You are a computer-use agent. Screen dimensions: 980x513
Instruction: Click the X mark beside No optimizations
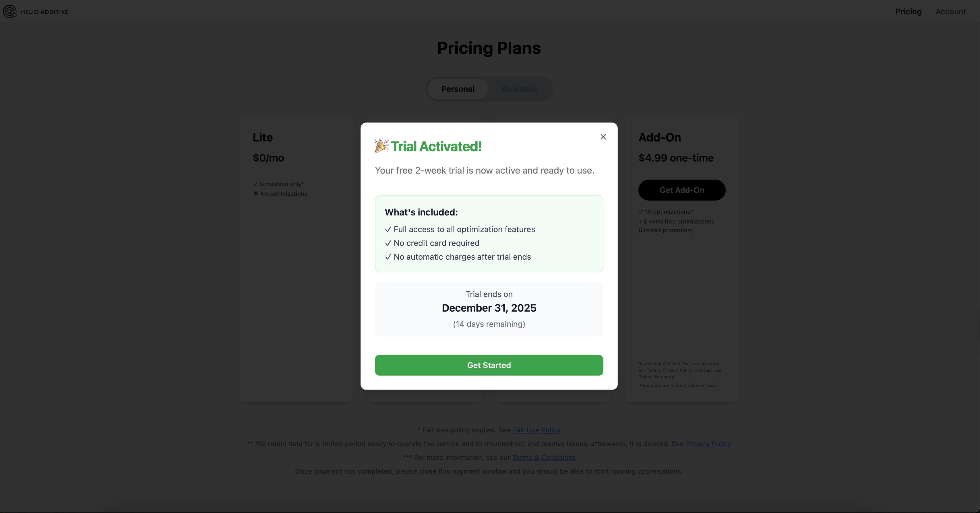pos(256,194)
